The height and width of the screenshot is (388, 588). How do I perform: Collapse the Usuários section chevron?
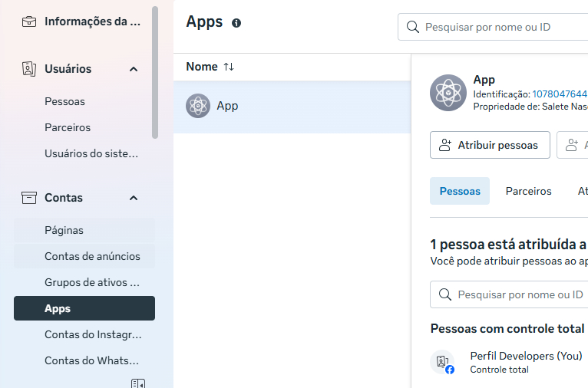pyautogui.click(x=134, y=69)
